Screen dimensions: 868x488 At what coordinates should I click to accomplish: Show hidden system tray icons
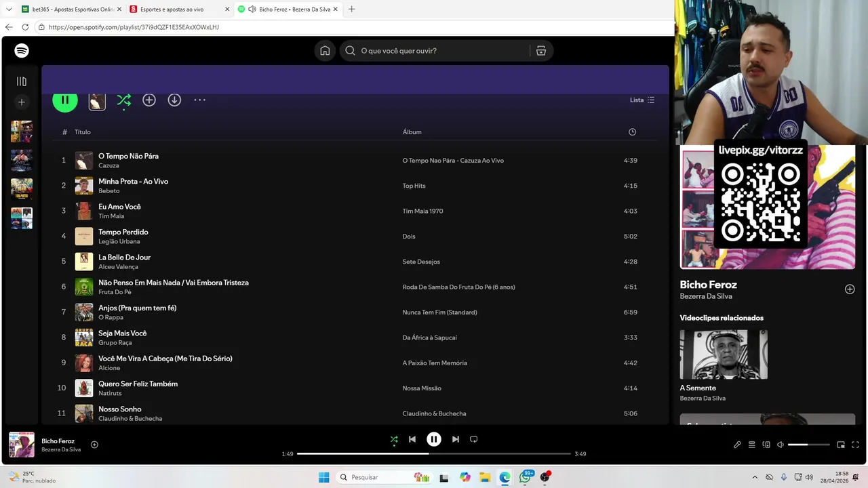pyautogui.click(x=755, y=477)
